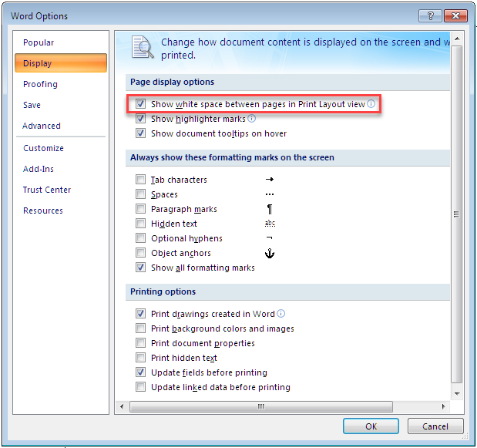Open the Proofing category
Viewport: 477px width, 448px height.
click(40, 84)
